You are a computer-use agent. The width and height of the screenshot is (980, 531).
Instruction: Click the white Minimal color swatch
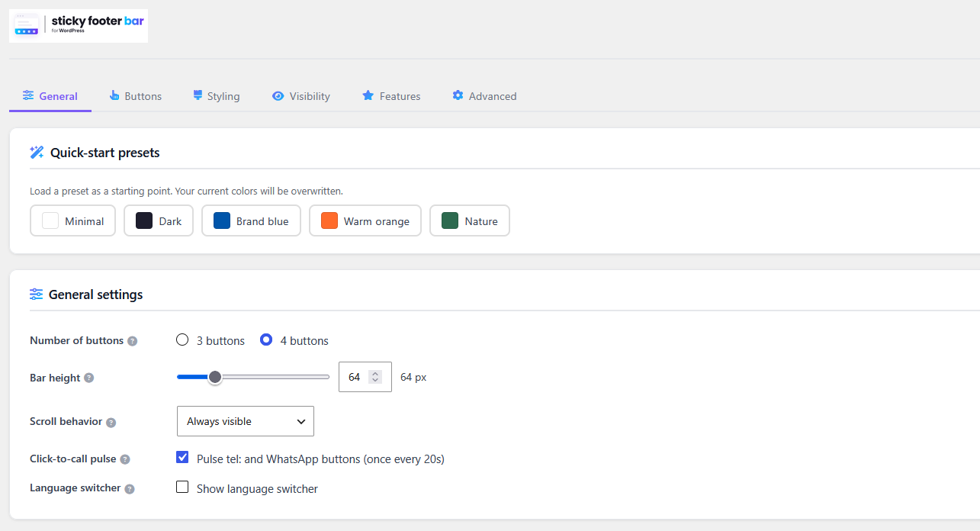[x=50, y=220]
